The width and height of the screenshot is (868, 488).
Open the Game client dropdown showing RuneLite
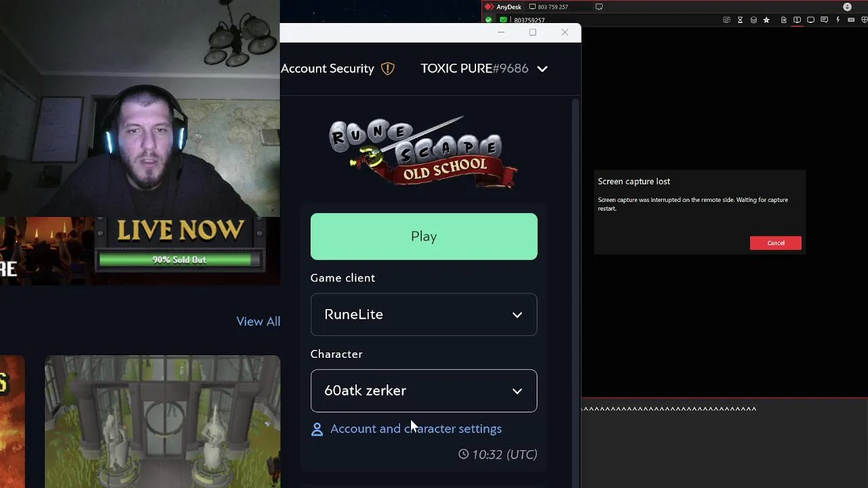(424, 314)
